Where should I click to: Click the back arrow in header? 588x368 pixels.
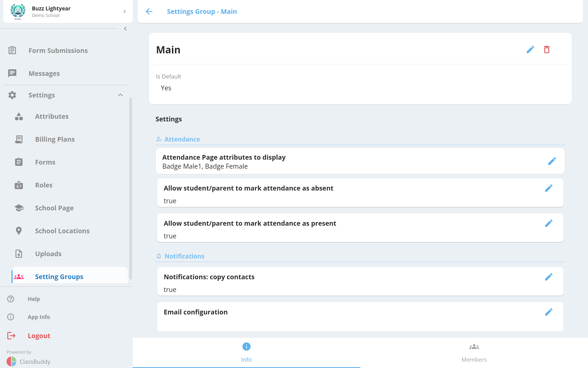click(149, 11)
